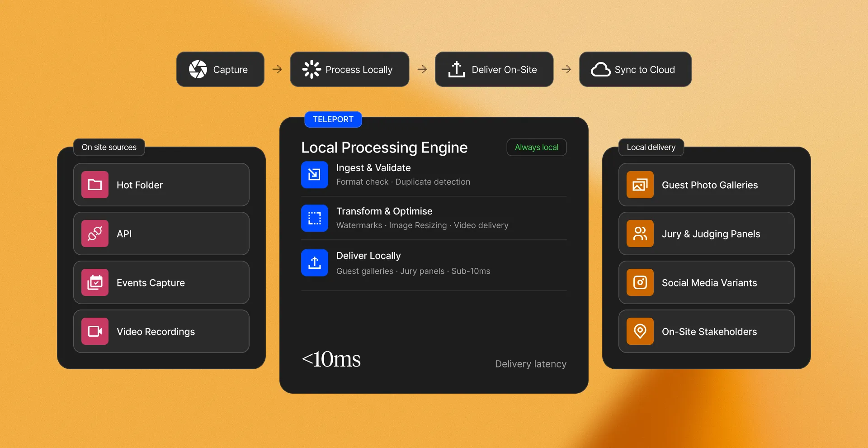868x448 pixels.
Task: Open the On site sources tab label
Action: [109, 147]
